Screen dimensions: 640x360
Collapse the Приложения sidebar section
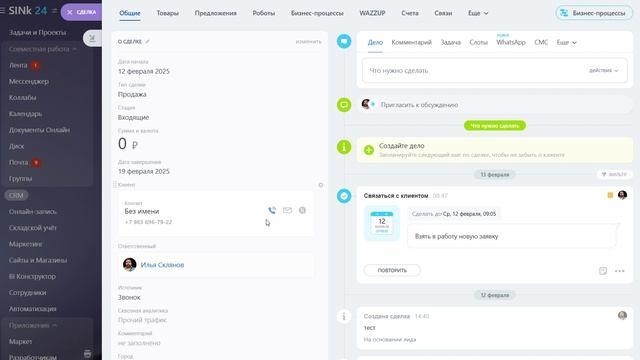[33, 325]
